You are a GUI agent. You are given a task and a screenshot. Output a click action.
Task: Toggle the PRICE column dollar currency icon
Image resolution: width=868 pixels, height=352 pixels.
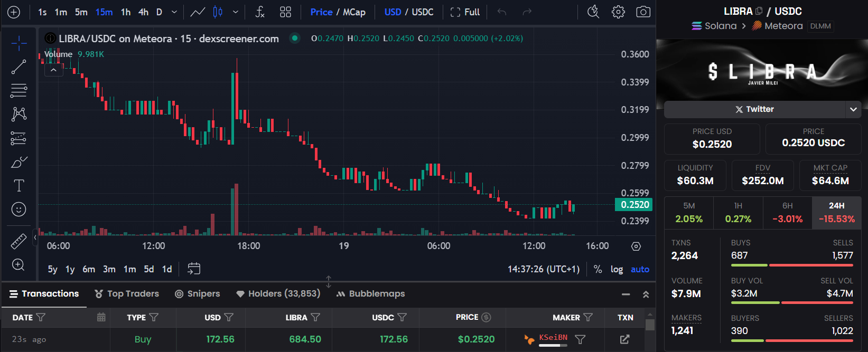pos(486,317)
